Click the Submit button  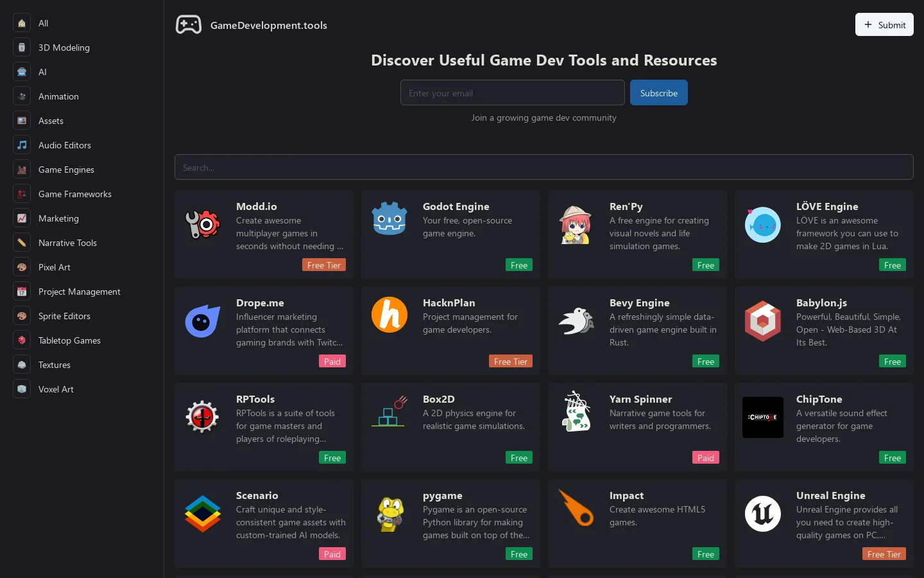(x=884, y=24)
